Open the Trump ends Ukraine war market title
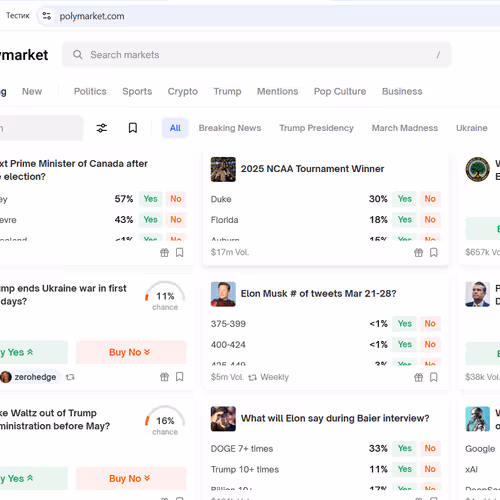The image size is (500, 500). [x=63, y=295]
